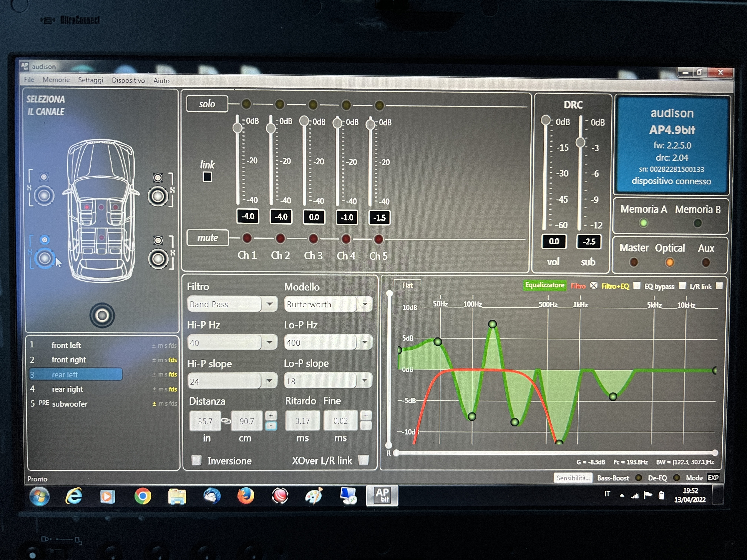Open the Memorie menu
The width and height of the screenshot is (747, 560).
(x=56, y=80)
